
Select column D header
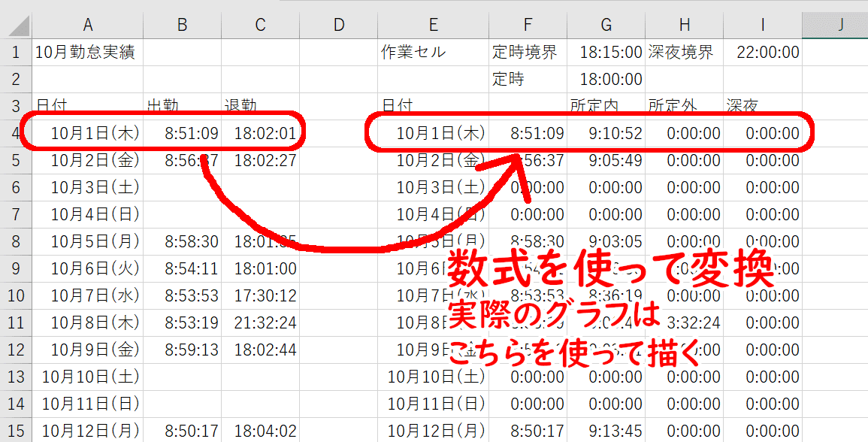338,25
